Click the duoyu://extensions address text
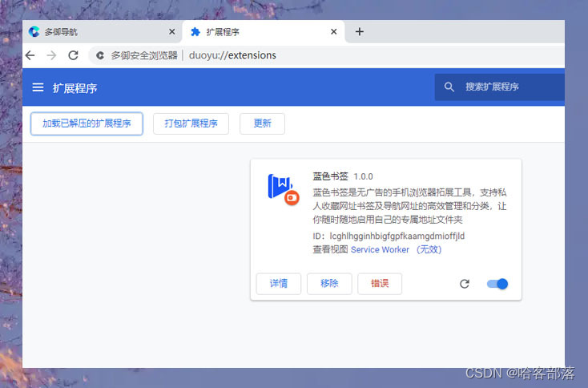The width and height of the screenshot is (588, 388). pyautogui.click(x=232, y=55)
